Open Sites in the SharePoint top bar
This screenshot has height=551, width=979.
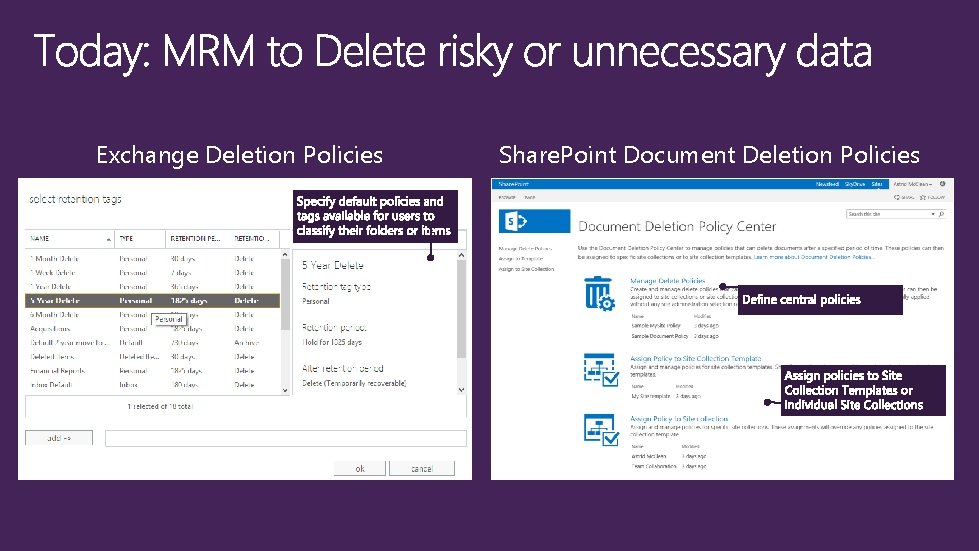[877, 184]
